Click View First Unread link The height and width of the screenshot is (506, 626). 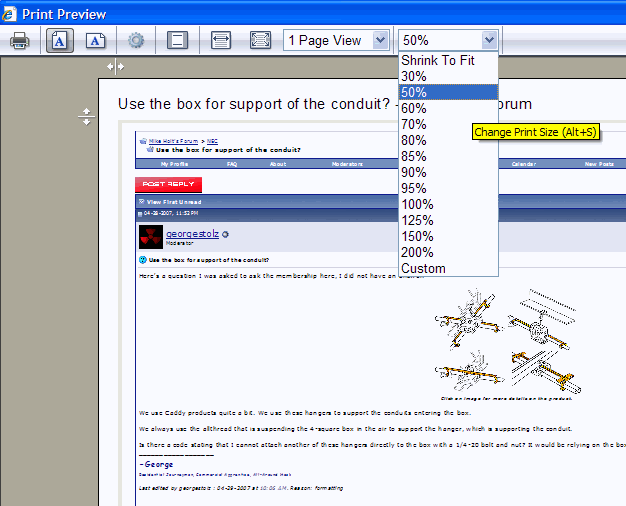coord(174,202)
